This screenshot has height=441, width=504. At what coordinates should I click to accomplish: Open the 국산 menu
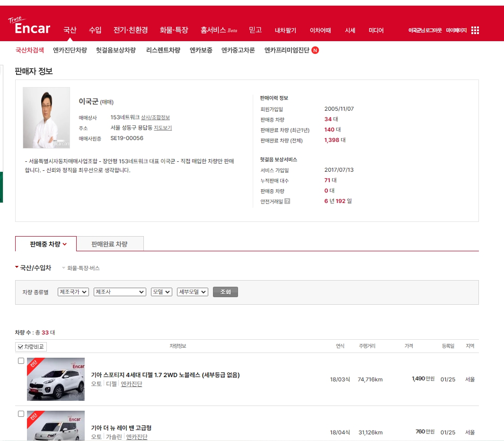(70, 30)
